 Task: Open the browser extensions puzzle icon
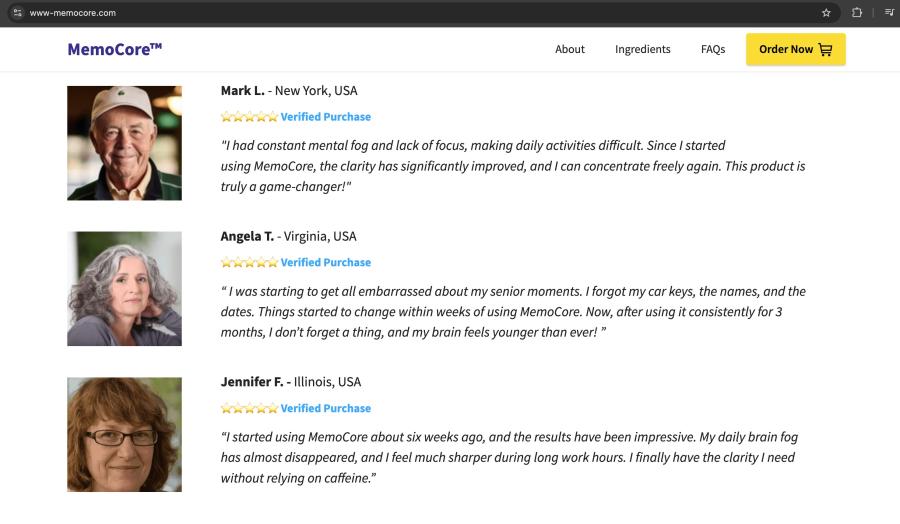[857, 13]
